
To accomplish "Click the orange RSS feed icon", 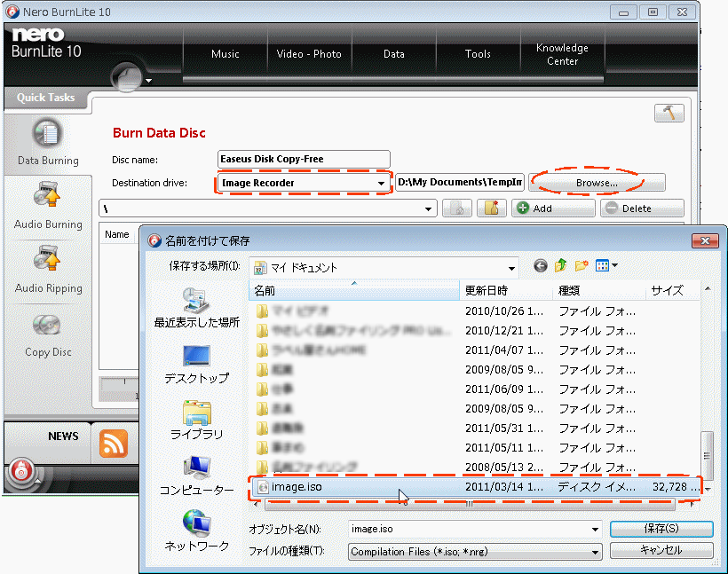I will 113,442.
